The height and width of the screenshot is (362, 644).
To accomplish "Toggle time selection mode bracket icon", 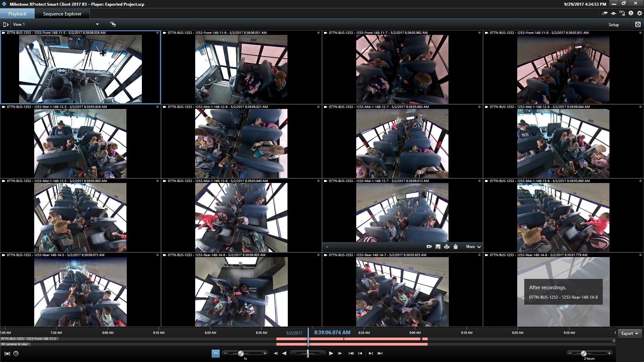I will [7, 353].
